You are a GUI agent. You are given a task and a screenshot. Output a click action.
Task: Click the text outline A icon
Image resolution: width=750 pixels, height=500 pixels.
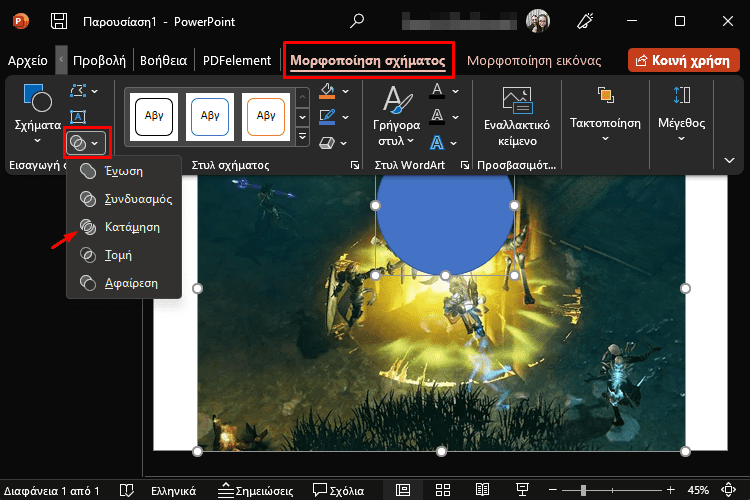coord(437,116)
